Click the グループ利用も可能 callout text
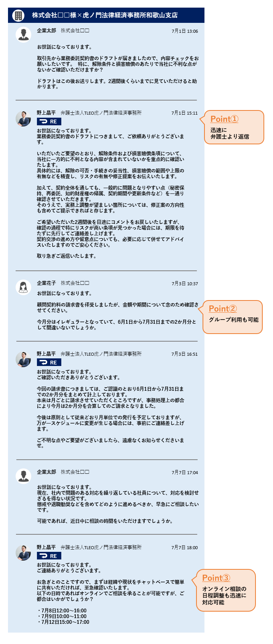 (234, 320)
